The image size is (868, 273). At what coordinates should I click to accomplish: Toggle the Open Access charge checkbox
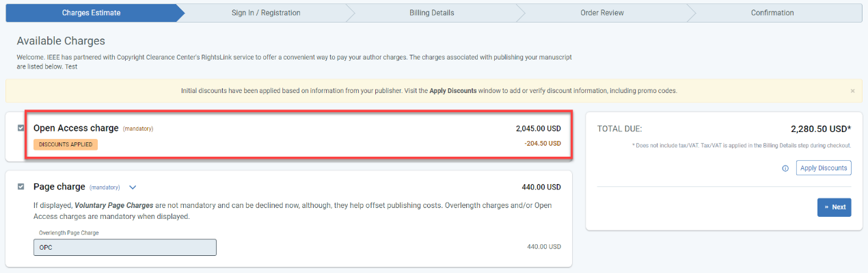click(x=21, y=128)
